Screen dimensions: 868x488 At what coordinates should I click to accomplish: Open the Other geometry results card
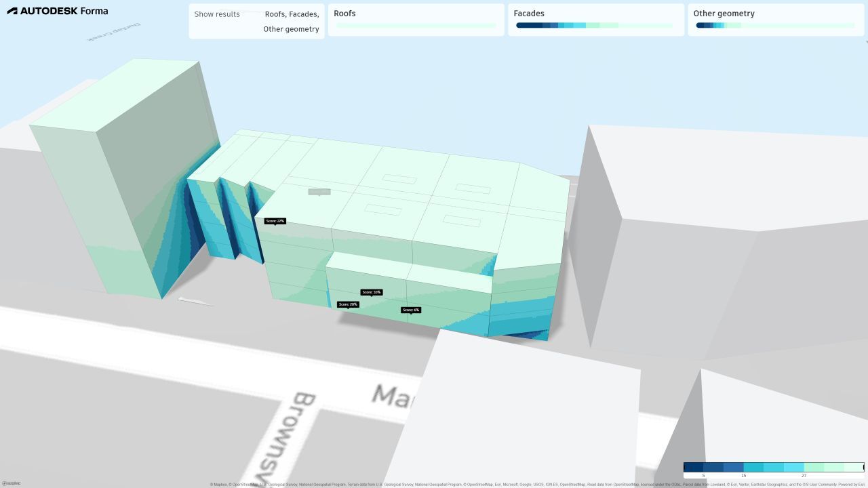coord(775,19)
